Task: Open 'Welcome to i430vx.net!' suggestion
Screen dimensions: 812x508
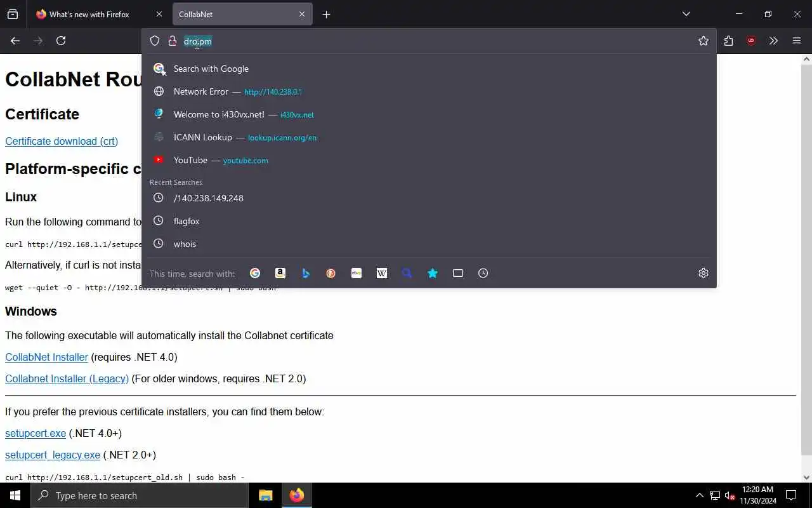Action: 429,114
